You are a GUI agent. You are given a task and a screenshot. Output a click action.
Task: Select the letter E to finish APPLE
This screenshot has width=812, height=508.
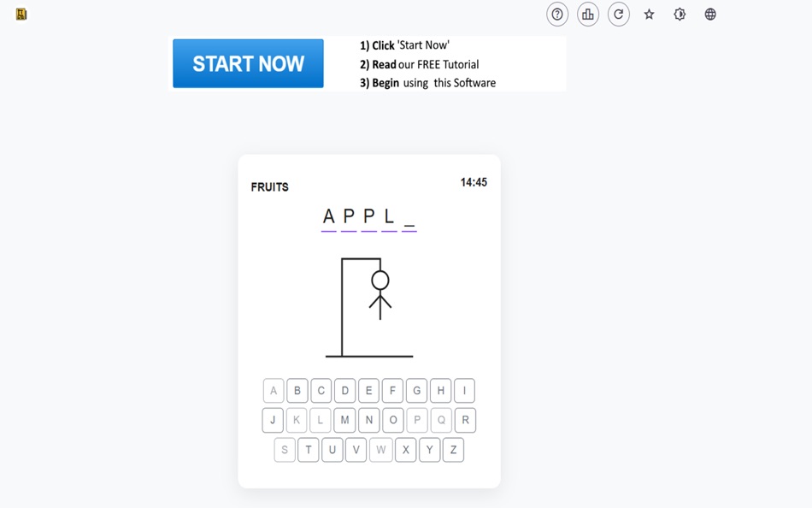pyautogui.click(x=368, y=391)
